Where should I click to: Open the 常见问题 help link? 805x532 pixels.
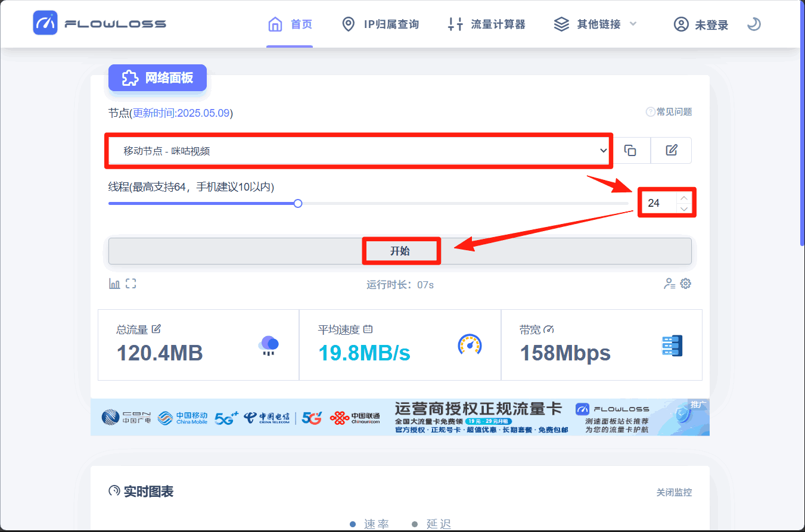click(x=669, y=112)
